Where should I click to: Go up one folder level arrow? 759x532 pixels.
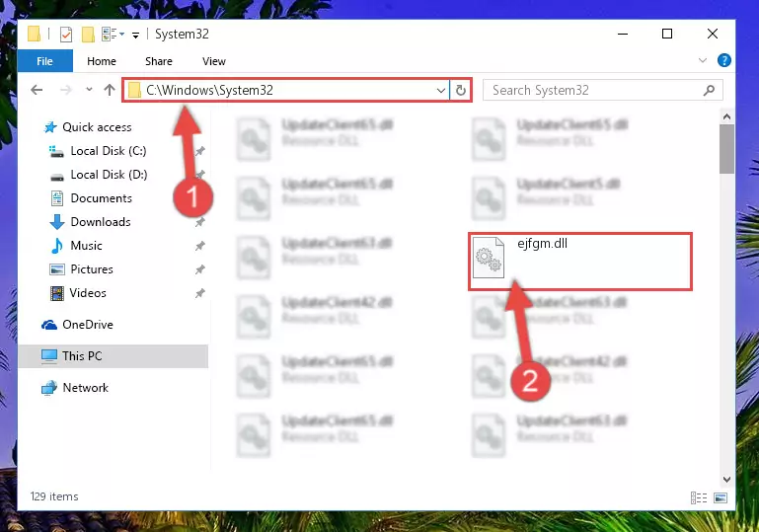coord(110,90)
